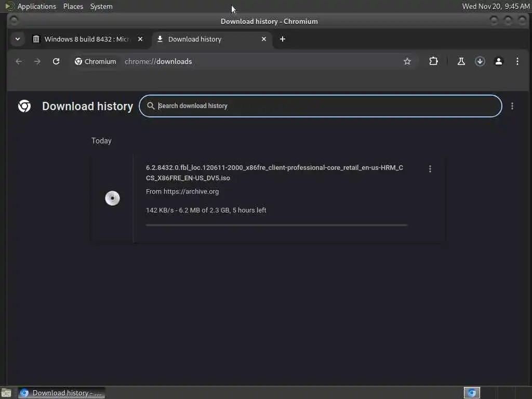Click the download progress bar
Screen dimensions: 532x399
pos(276,225)
